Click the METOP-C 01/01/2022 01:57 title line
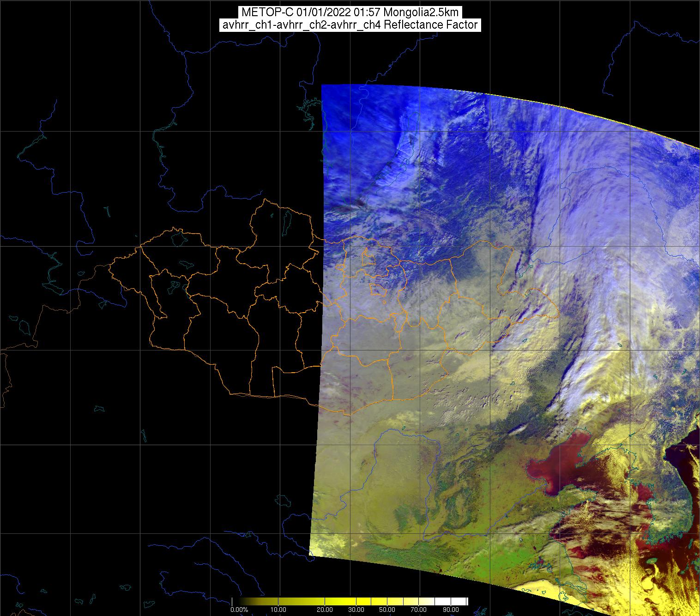700x616 pixels. point(350,12)
